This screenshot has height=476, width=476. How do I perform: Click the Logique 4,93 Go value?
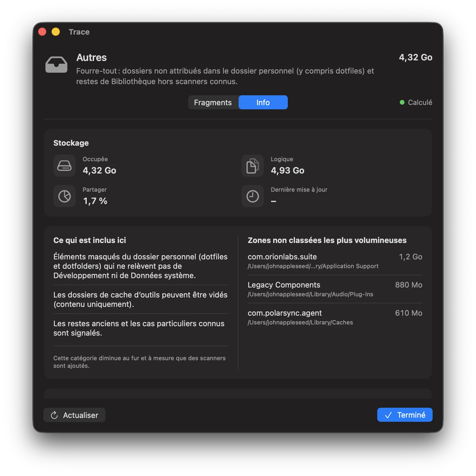point(288,170)
